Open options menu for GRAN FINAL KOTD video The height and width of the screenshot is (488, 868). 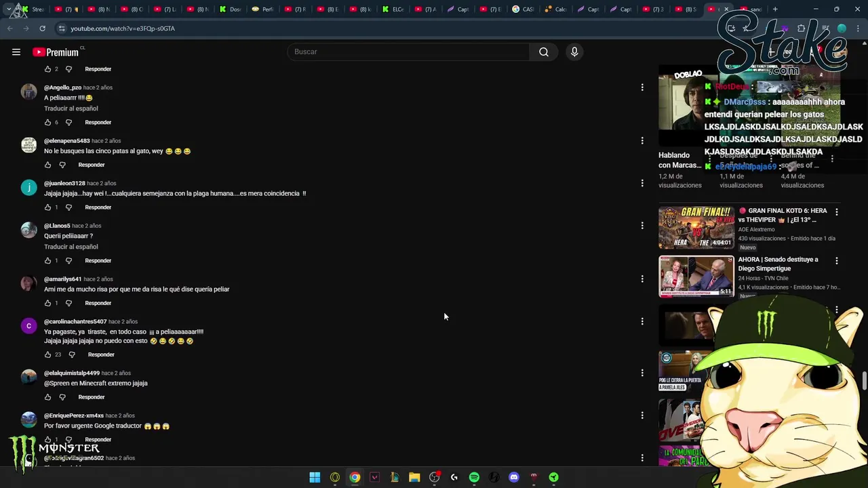(836, 212)
